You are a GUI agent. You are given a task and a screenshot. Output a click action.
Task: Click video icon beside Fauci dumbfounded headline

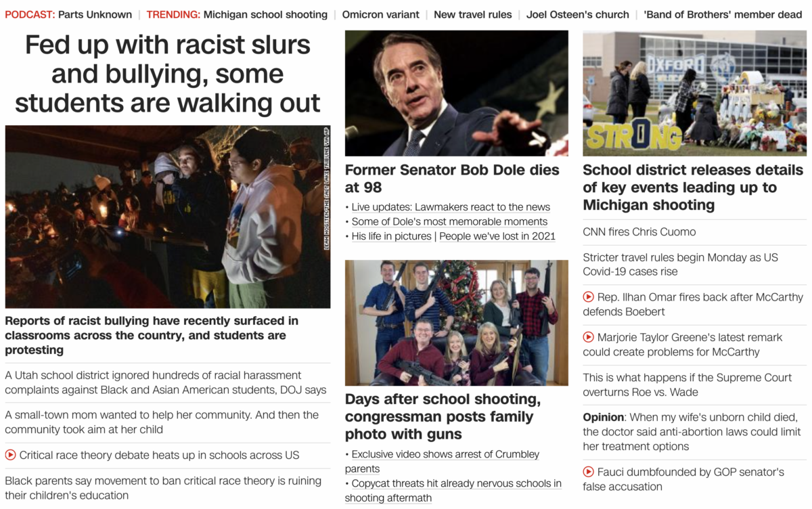(588, 472)
